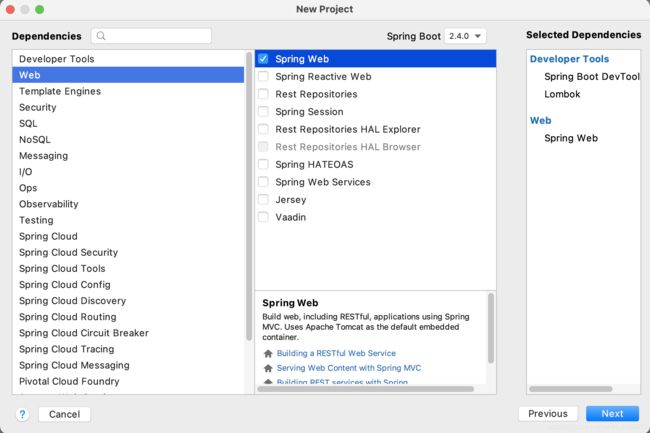Click Web heading in Selected Dependencies

(x=540, y=121)
